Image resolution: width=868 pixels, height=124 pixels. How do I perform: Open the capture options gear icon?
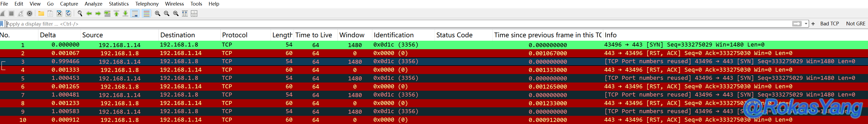[x=30, y=13]
